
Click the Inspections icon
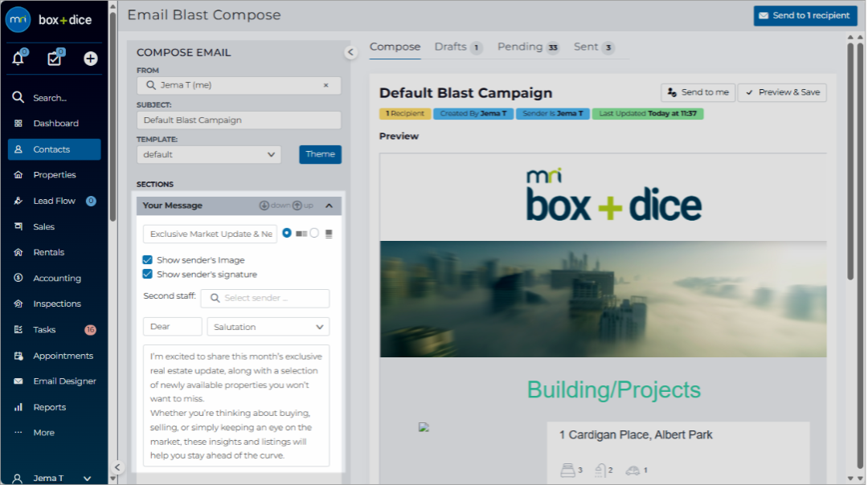tap(18, 304)
